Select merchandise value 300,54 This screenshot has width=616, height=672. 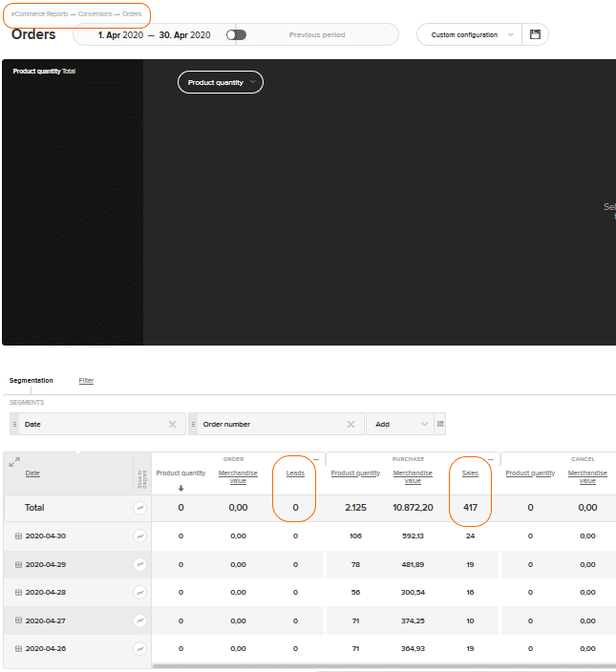[x=413, y=592]
